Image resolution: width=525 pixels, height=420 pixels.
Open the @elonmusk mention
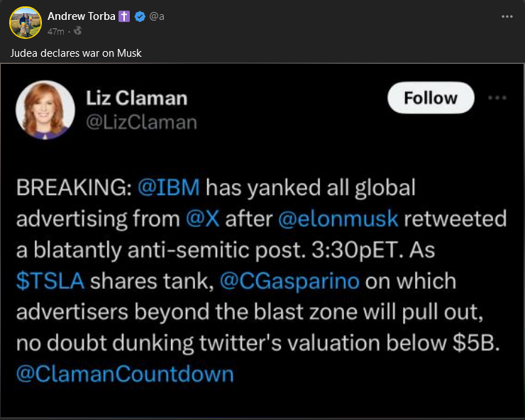coord(338,219)
